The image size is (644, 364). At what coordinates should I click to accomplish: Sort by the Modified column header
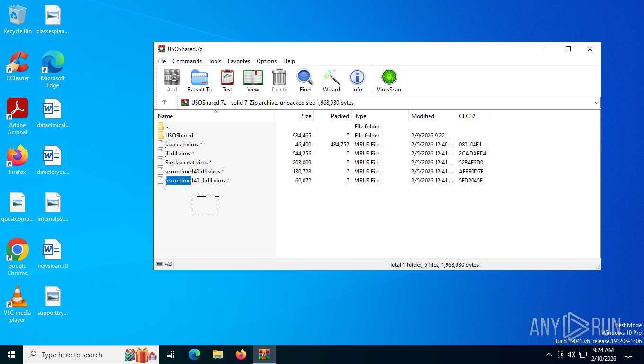[x=432, y=116]
